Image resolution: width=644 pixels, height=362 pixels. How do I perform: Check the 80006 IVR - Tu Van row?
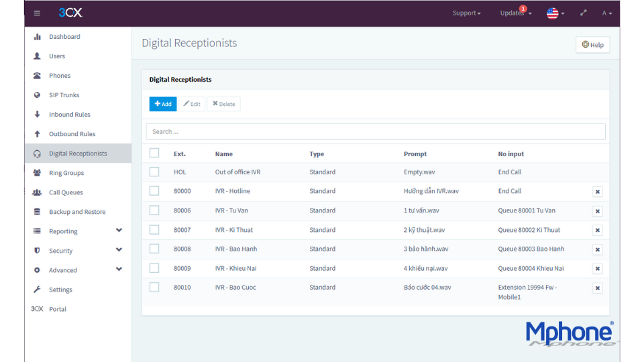[x=154, y=210]
